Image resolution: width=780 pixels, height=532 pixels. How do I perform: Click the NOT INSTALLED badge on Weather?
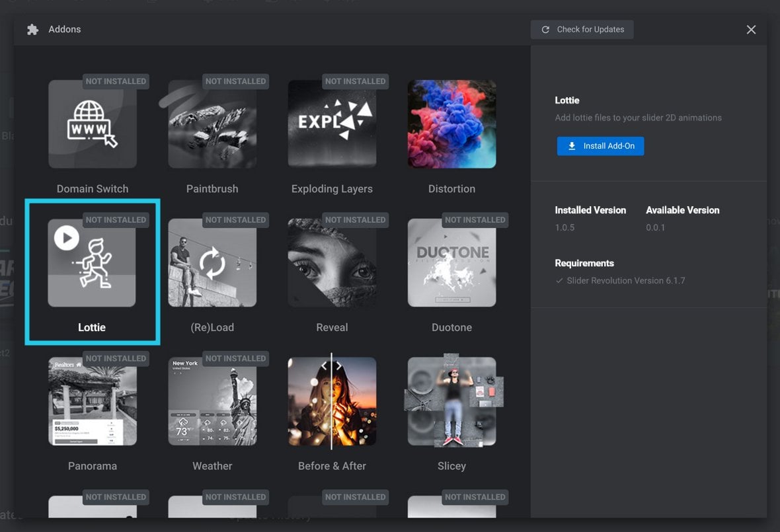click(236, 358)
